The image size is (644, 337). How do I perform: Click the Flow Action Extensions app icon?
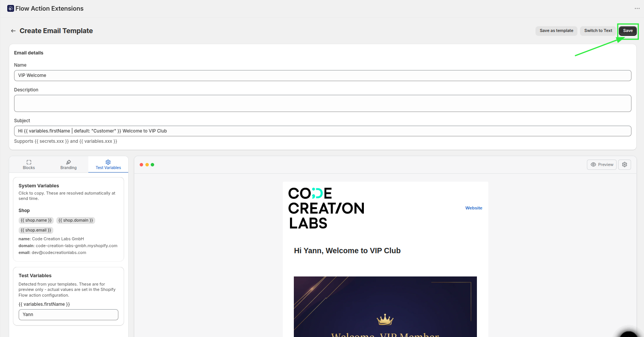[11, 8]
